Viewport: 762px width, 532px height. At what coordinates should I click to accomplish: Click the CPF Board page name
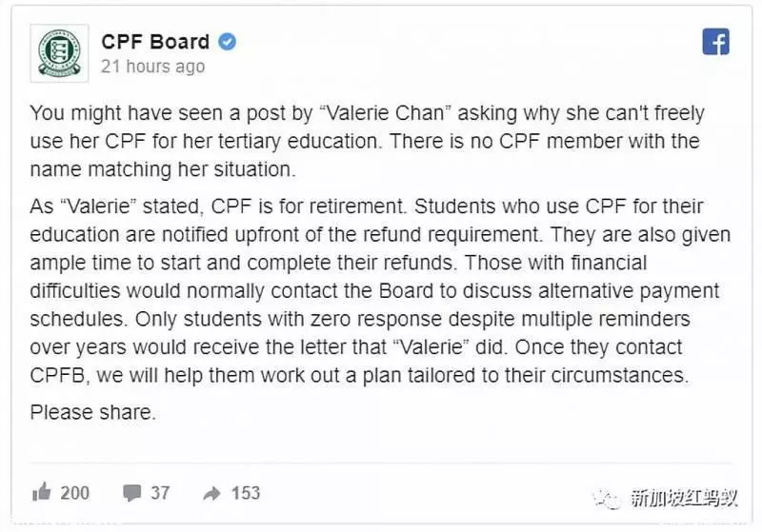pyautogui.click(x=155, y=42)
